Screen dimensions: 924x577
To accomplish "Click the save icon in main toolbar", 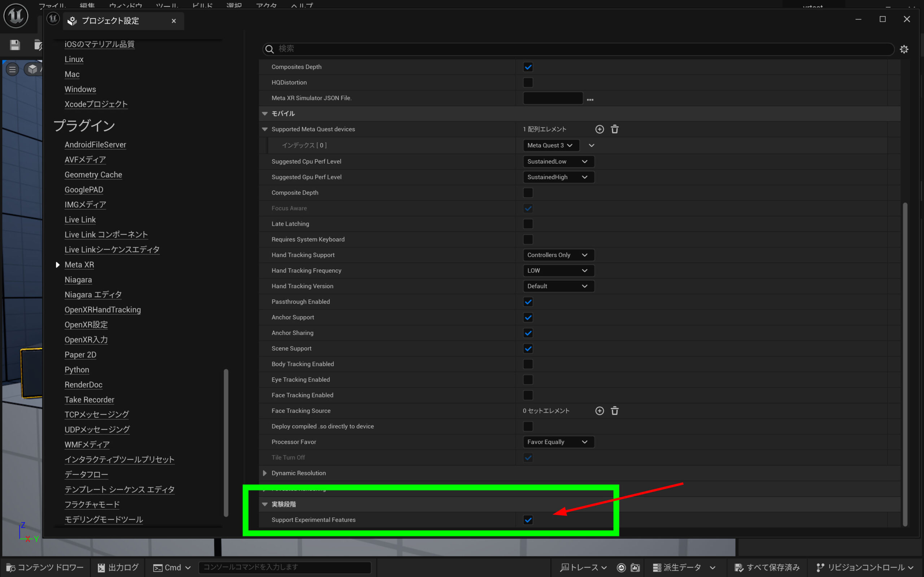I will pyautogui.click(x=15, y=45).
